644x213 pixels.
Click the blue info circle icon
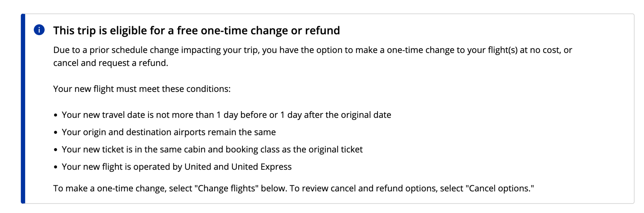[x=39, y=30]
